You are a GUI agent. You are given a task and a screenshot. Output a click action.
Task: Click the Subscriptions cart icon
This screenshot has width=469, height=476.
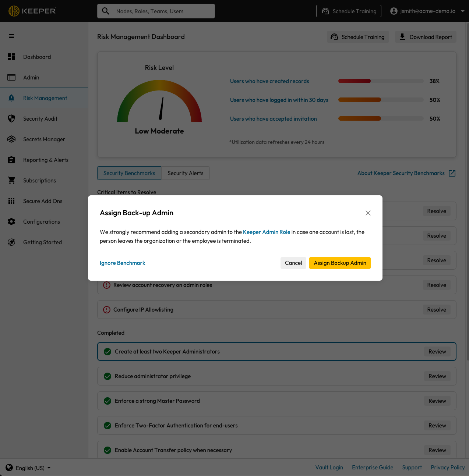11,180
